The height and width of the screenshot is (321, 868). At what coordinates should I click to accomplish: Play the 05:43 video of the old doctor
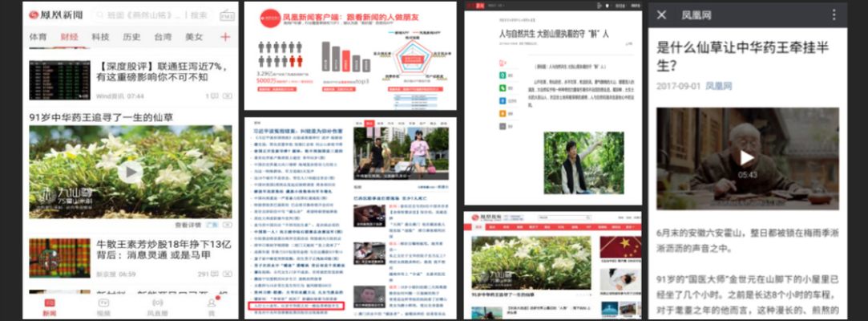746,158
